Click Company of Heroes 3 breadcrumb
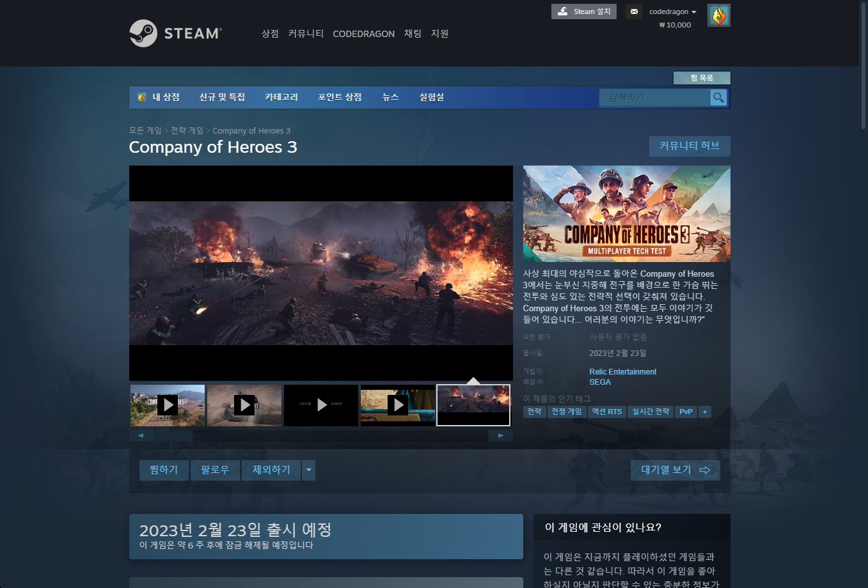The image size is (868, 588). pos(251,130)
